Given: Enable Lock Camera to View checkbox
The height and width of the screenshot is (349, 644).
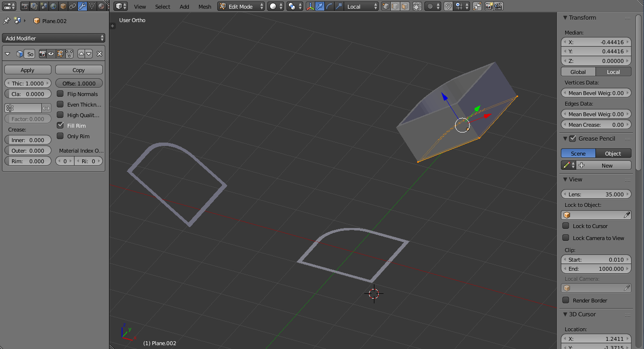Looking at the screenshot, I should 566,238.
